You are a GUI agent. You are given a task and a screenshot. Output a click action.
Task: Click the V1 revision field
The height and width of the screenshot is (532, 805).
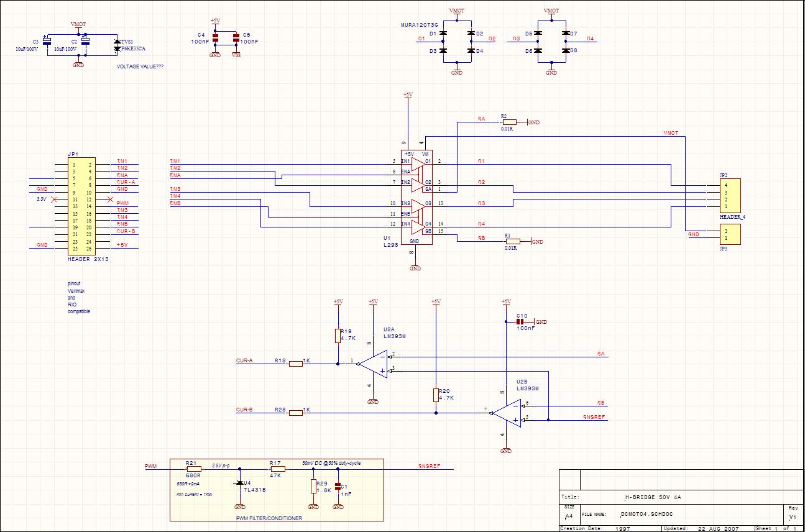coord(792,517)
